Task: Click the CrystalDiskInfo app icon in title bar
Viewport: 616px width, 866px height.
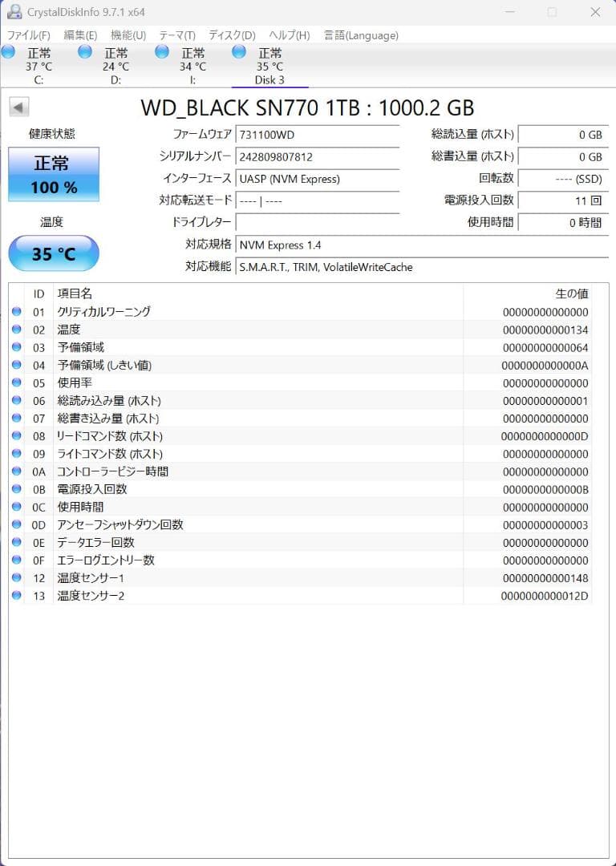Action: tap(14, 11)
